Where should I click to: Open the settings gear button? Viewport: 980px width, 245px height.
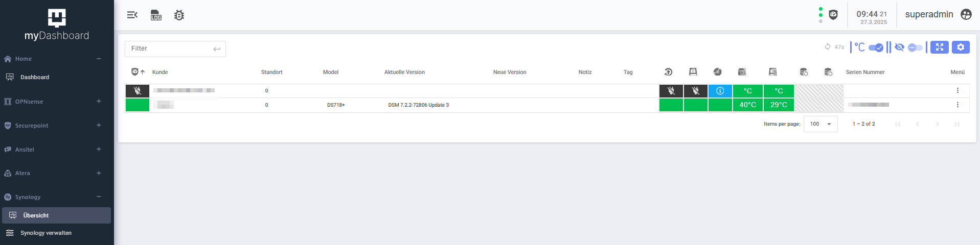(x=961, y=47)
